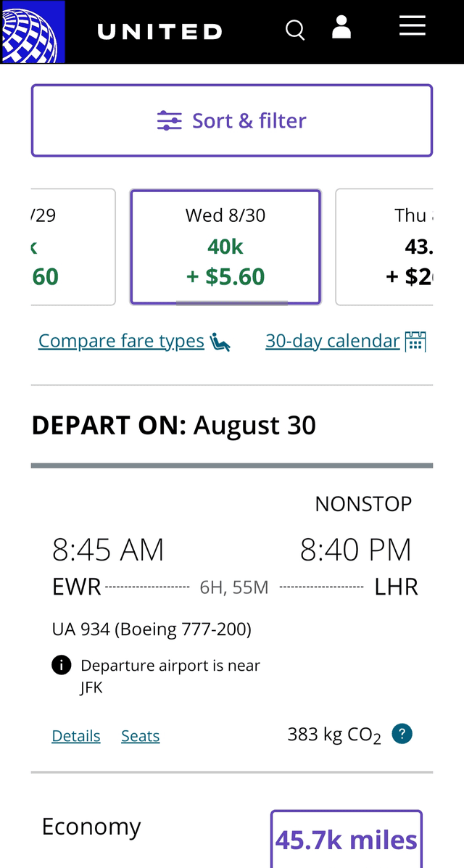Click the calendar grid icon
The height and width of the screenshot is (868, 464).
coord(415,341)
